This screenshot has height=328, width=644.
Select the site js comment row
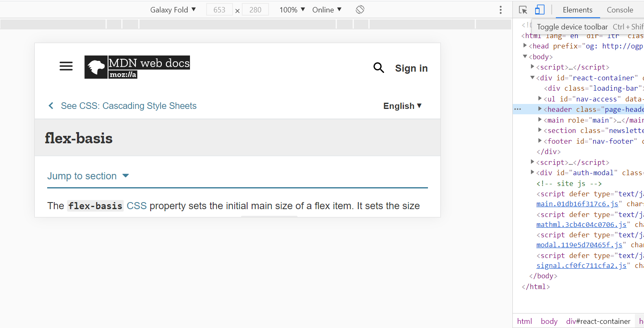coord(578,183)
